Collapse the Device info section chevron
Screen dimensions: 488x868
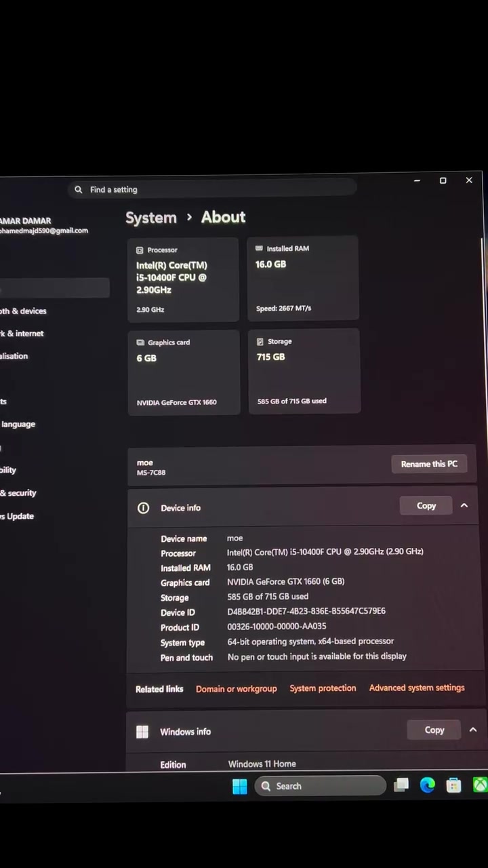(464, 506)
